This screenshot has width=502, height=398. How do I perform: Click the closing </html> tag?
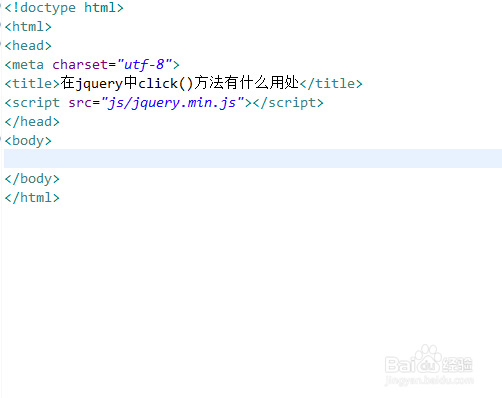pos(32,198)
